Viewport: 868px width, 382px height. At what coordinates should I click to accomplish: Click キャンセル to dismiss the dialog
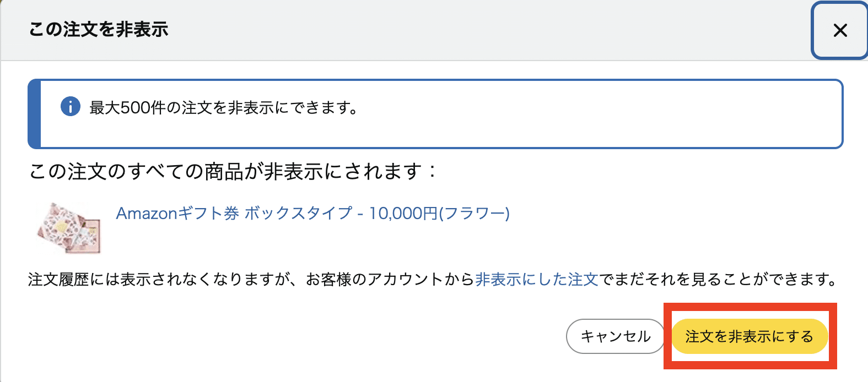614,336
